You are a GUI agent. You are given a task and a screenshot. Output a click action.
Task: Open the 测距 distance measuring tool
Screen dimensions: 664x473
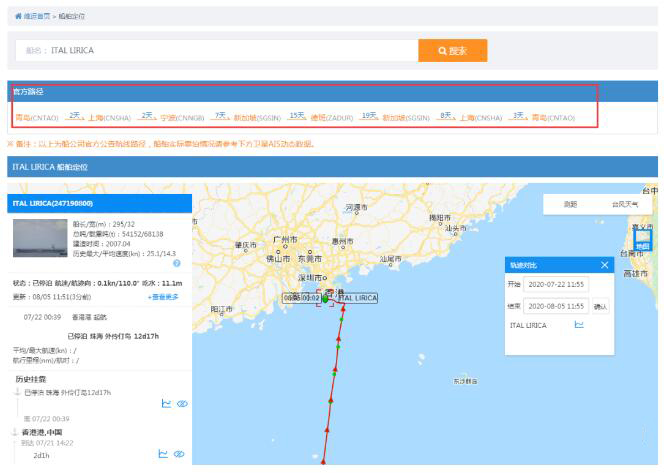click(x=570, y=204)
